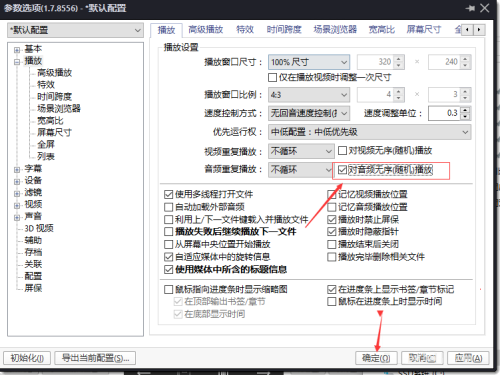This screenshot has width=500, height=375.
Task: Click the pin icon in title bar
Action: pos(470,8)
